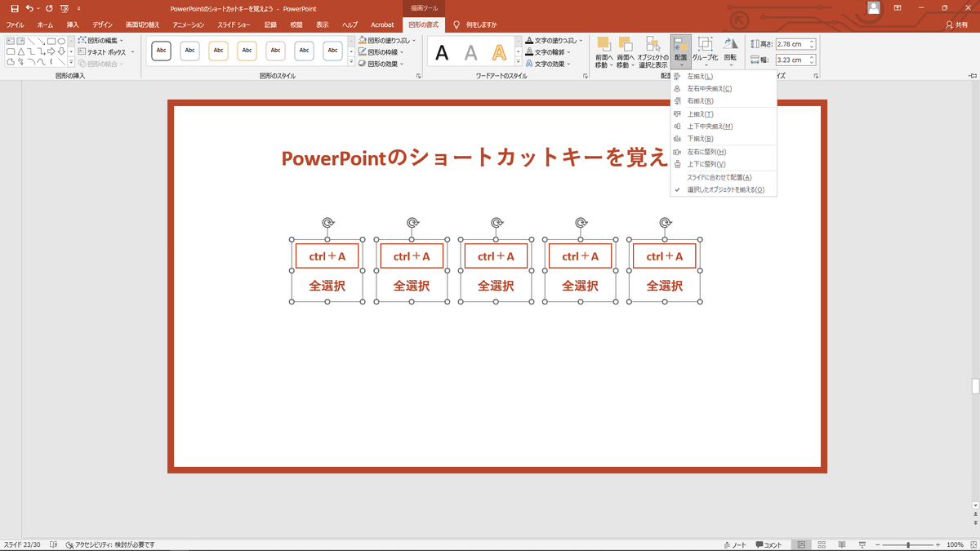Open オブジェクトの選択と表示 selection pane
This screenshot has width=980, height=551.
653,52
